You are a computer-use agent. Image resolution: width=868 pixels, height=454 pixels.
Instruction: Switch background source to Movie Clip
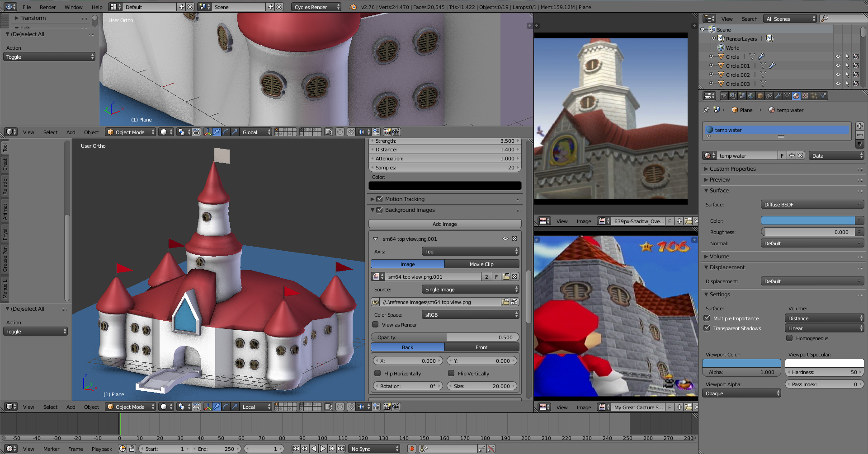coord(481,264)
